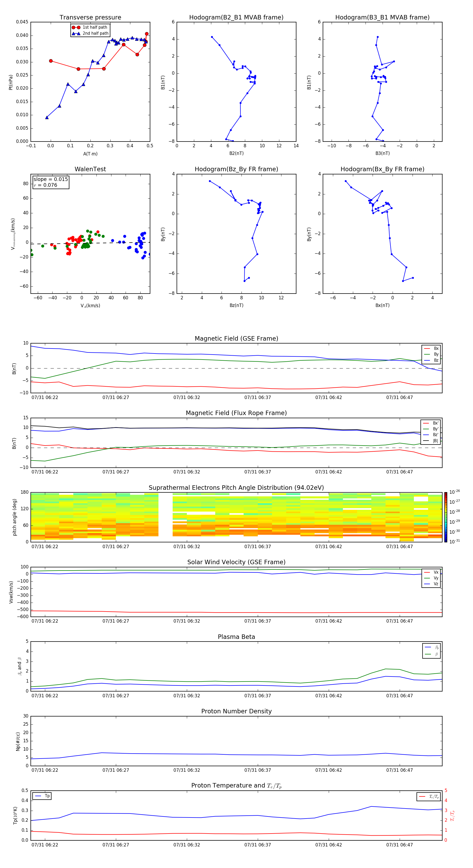Image resolution: width=473 pixels, height=868 pixels.
Task: Click the 'slope = 0.015' annotation
Action: 50,179
